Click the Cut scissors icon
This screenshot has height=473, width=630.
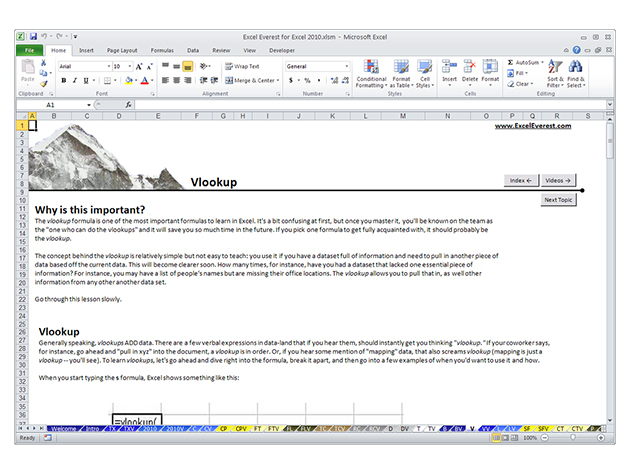(43, 63)
